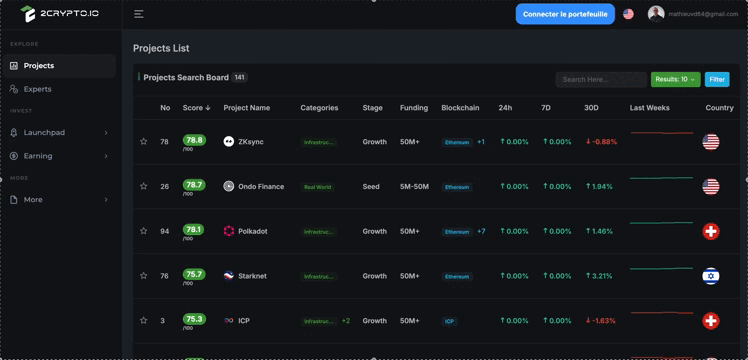Expand the Launchpad submenu chevron
Viewport: 748px width, 360px height.
point(106,133)
